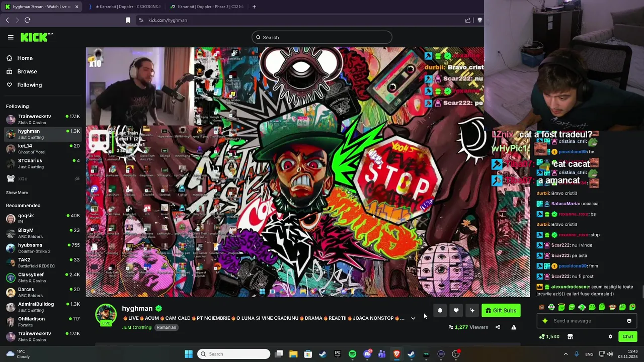Switch to Karambit Doppler Phase 2 tab
The width and height of the screenshot is (644, 362).
[x=207, y=7]
